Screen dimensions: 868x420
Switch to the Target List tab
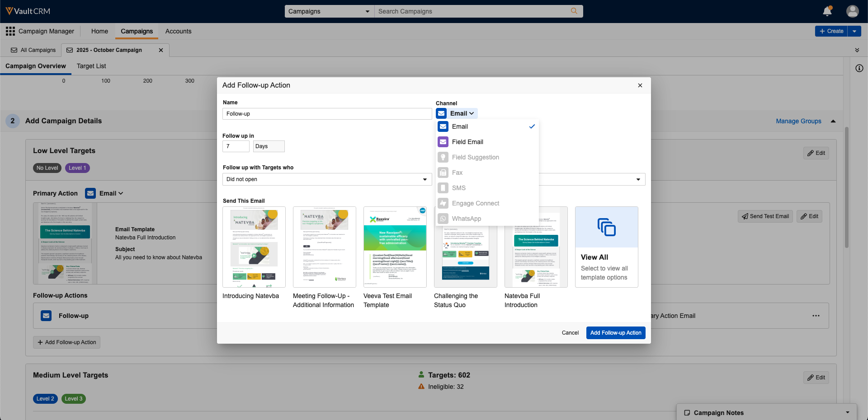click(x=91, y=66)
